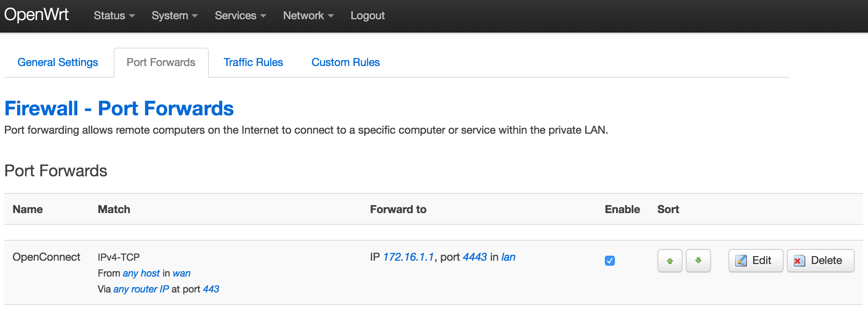
Task: Follow the 172.16.1.1 IP link
Action: [x=409, y=257]
